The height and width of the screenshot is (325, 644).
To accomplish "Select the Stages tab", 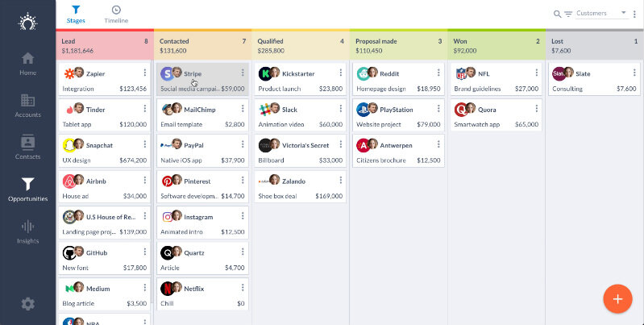I will [76, 14].
